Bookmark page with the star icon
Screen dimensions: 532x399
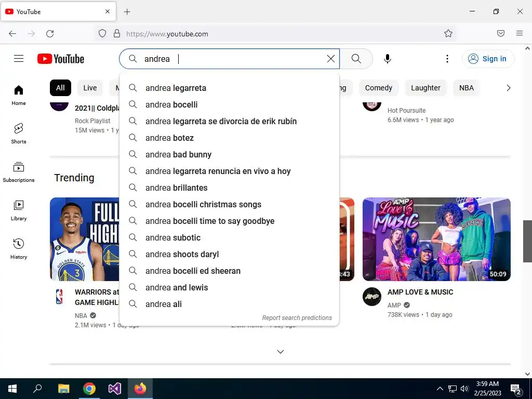(448, 34)
